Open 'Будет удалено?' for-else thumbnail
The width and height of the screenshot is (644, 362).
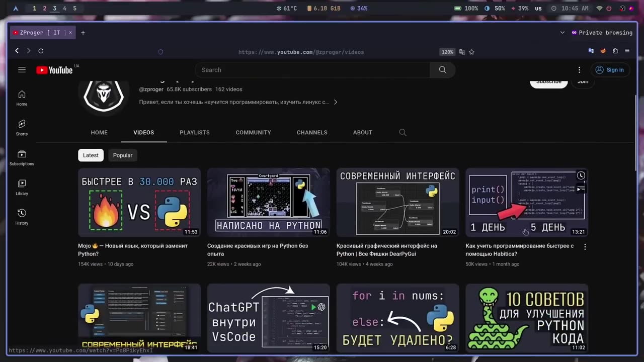click(x=397, y=318)
